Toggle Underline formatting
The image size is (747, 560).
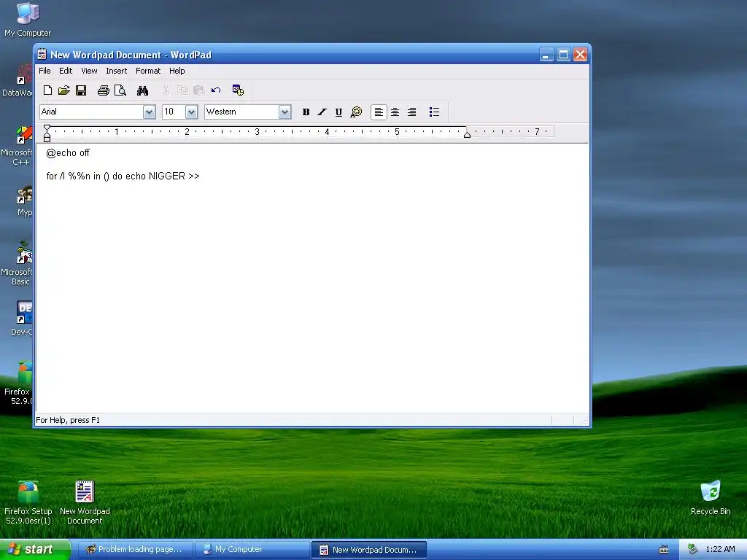[338, 112]
